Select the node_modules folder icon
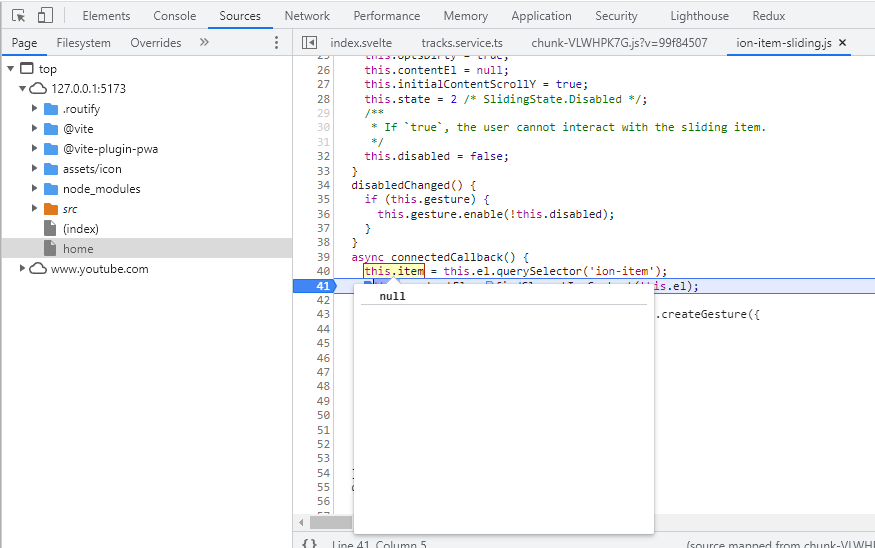The width and height of the screenshot is (875, 548). (x=51, y=189)
